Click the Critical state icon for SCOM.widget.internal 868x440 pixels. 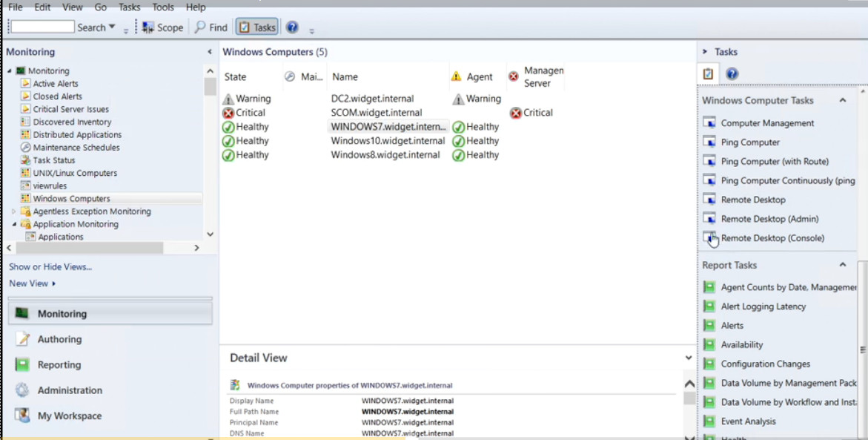click(228, 113)
